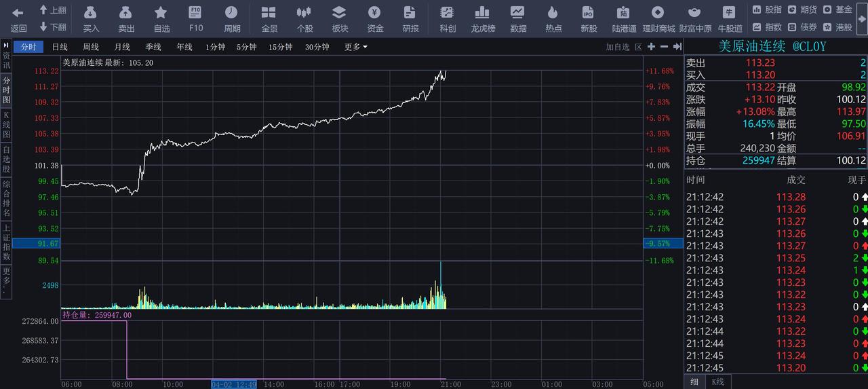
Task: Open the 资金 capital flow view
Action: [375, 19]
